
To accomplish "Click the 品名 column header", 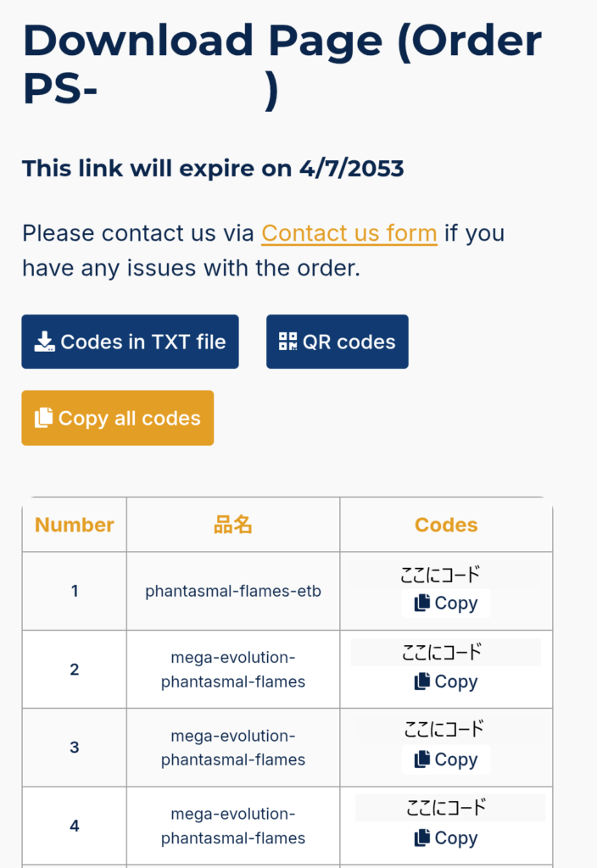I will click(x=233, y=525).
